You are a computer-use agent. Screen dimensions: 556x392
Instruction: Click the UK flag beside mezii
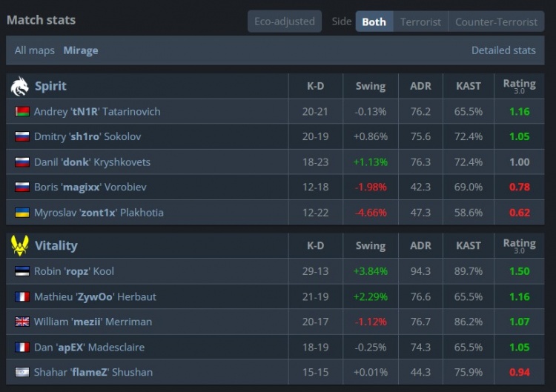pos(22,322)
